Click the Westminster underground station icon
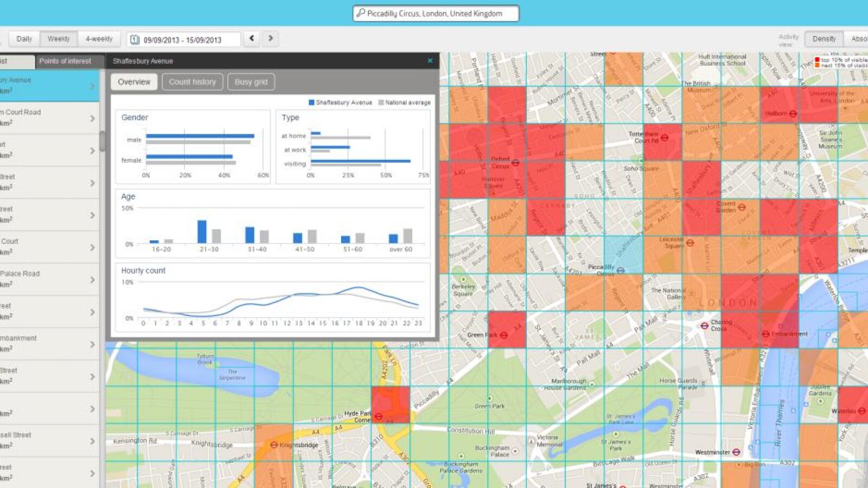The height and width of the screenshot is (488, 868). pos(736,452)
